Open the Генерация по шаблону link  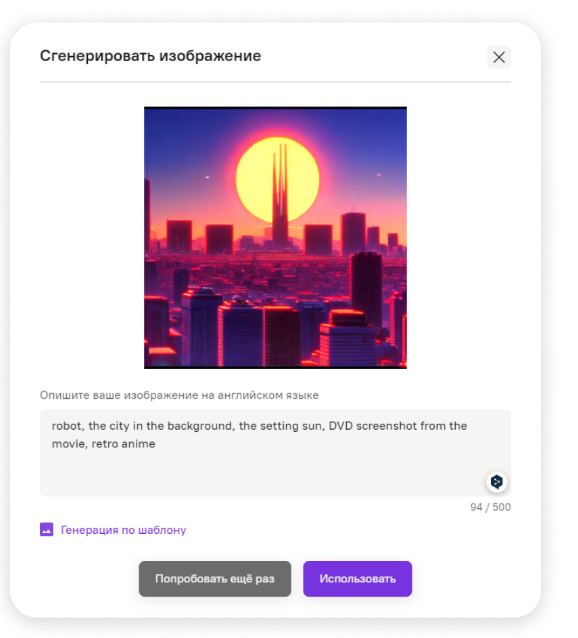pos(123,530)
